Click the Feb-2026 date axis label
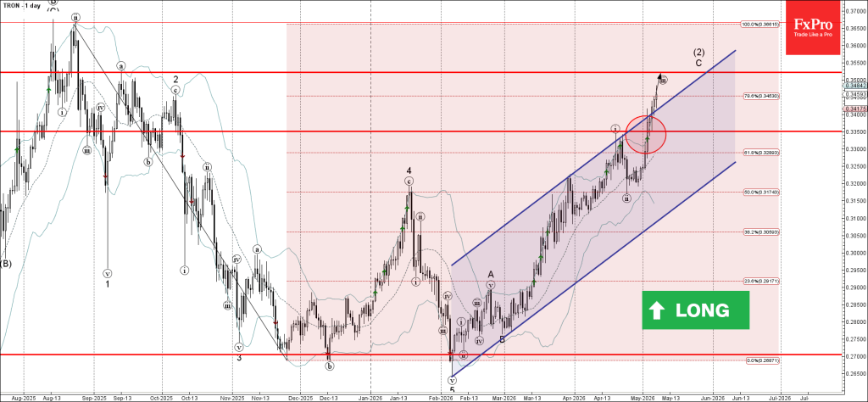868x402 pixels. coord(442,397)
